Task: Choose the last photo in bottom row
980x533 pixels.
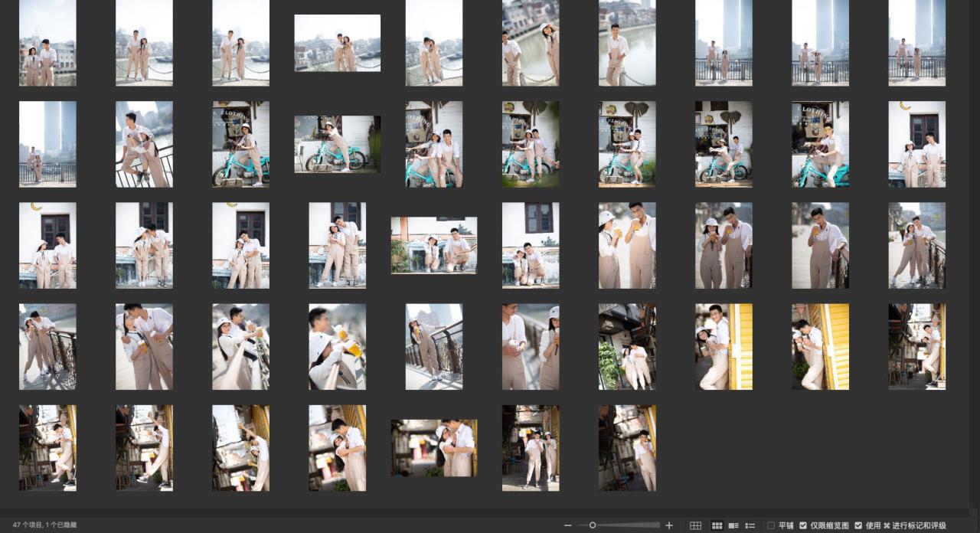Action: tap(627, 448)
